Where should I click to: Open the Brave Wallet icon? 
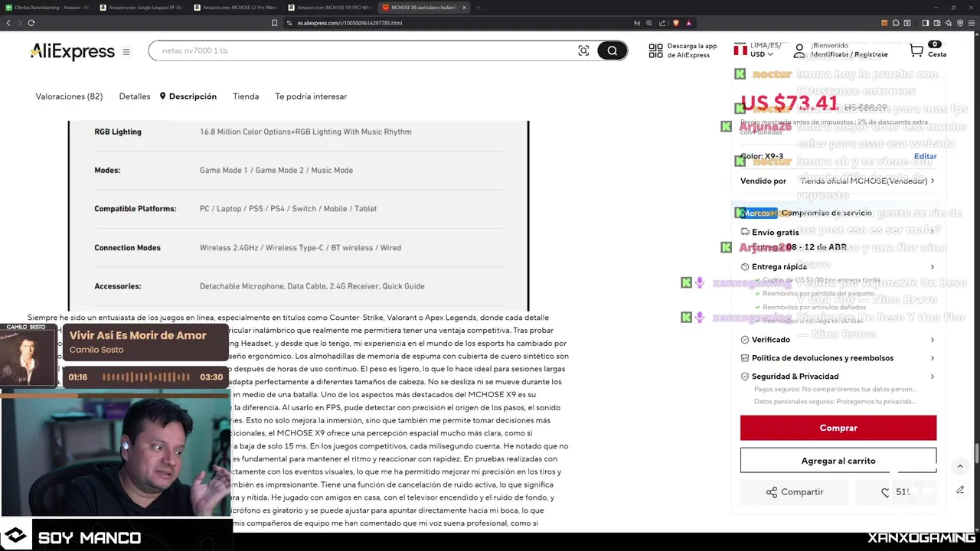point(936,23)
